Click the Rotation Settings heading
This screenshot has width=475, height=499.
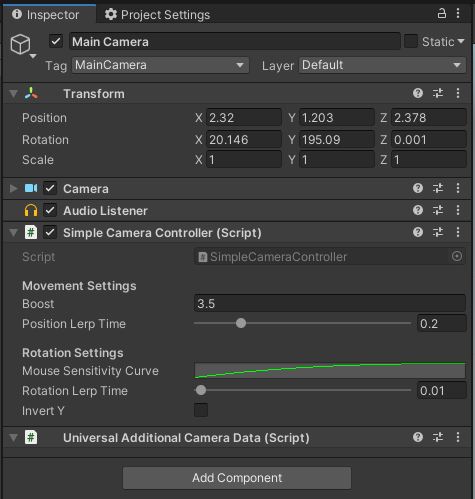click(x=73, y=353)
